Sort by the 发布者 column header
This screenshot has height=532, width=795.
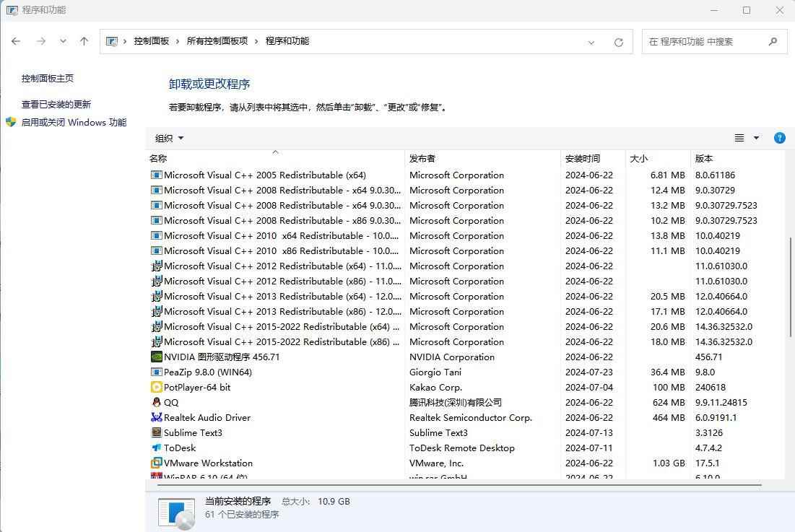(482, 158)
